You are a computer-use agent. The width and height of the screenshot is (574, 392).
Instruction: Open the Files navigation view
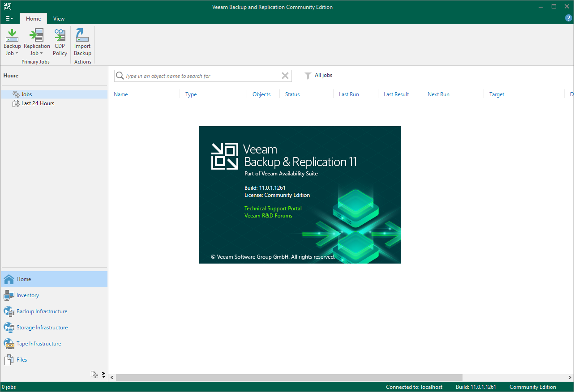(54, 360)
